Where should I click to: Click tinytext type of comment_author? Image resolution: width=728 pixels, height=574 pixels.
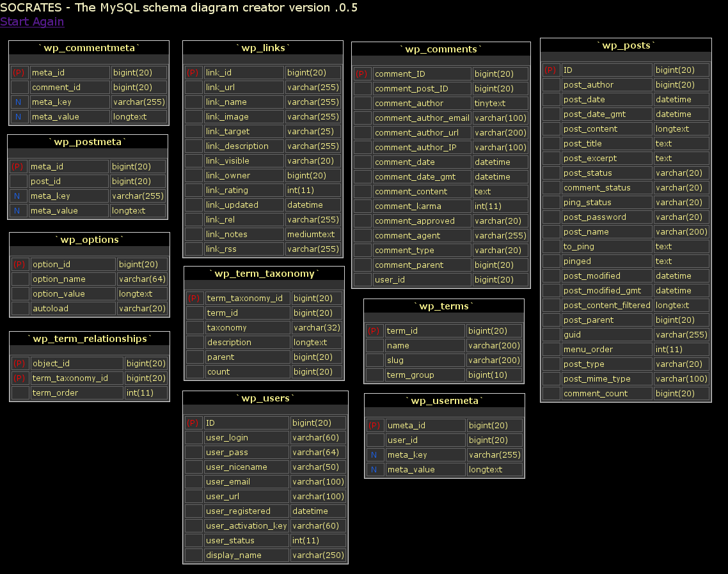500,104
